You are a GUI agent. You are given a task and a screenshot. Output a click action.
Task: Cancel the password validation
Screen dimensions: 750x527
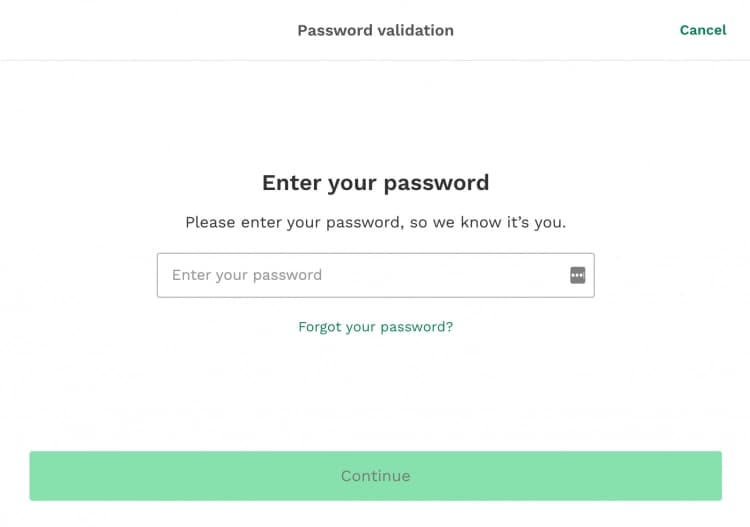pos(702,30)
